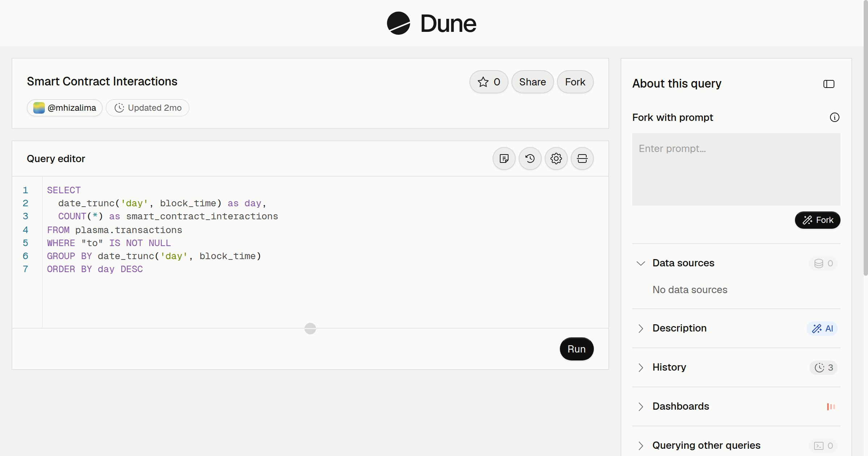This screenshot has width=868, height=456.
Task: Click the About this query heading
Action: (x=677, y=84)
